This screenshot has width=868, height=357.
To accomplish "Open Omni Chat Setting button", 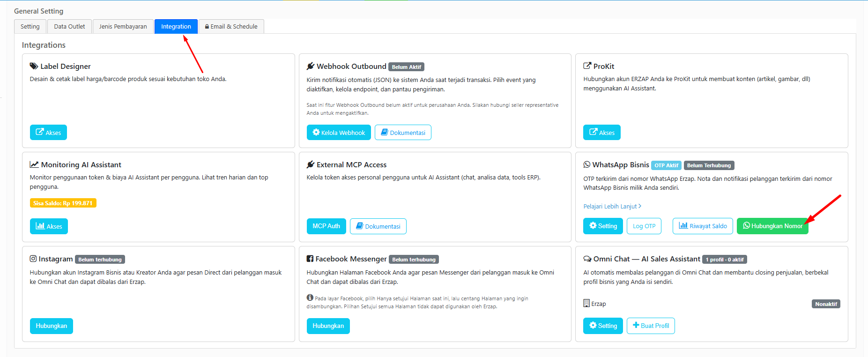I will click(x=603, y=326).
